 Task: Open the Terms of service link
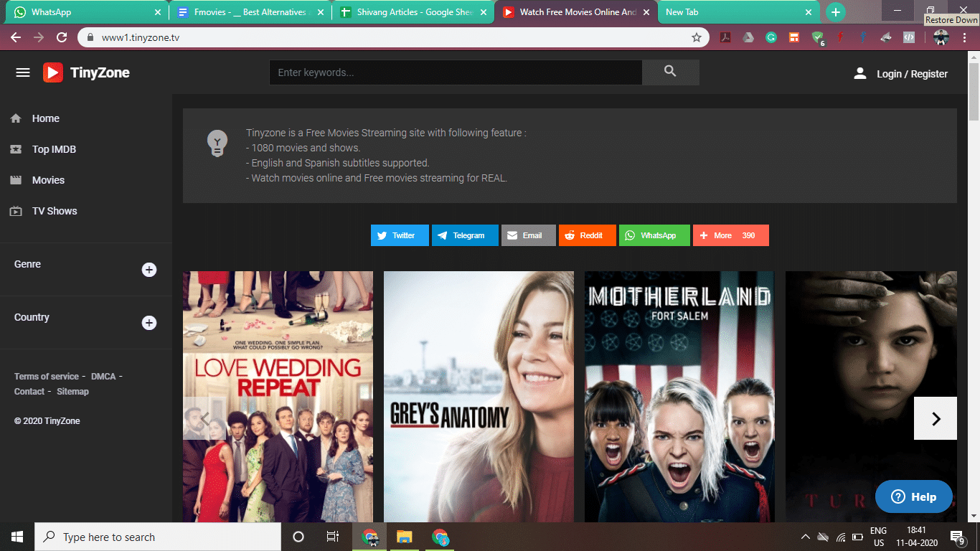coord(47,376)
